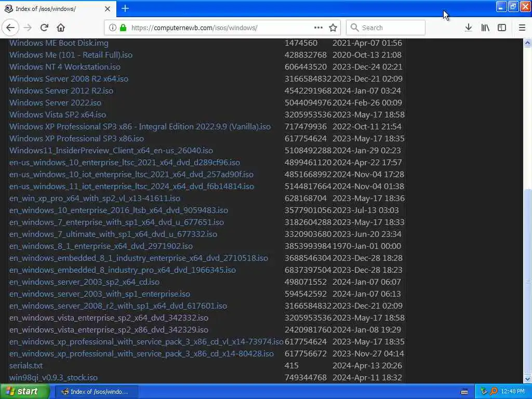The height and width of the screenshot is (399, 532).
Task: Open XP Integral Edition 2022.9.9 (Vanilla).iso
Action: point(140,127)
